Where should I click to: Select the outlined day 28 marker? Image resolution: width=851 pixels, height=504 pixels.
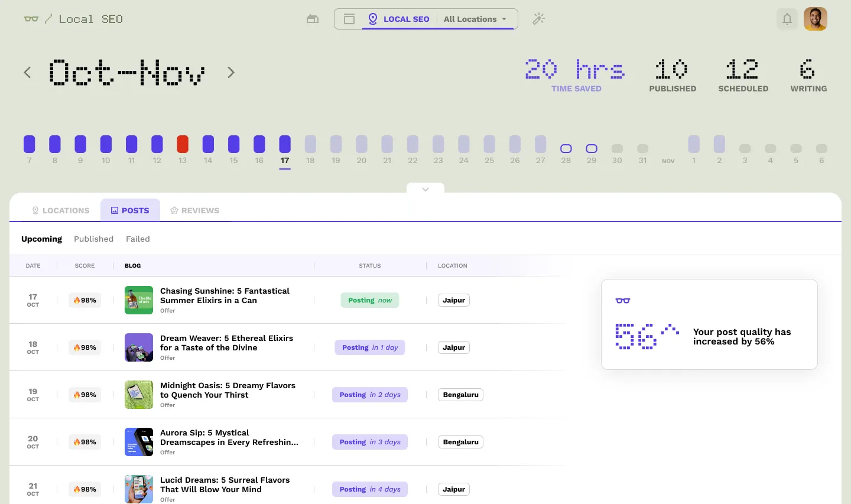coord(566,149)
